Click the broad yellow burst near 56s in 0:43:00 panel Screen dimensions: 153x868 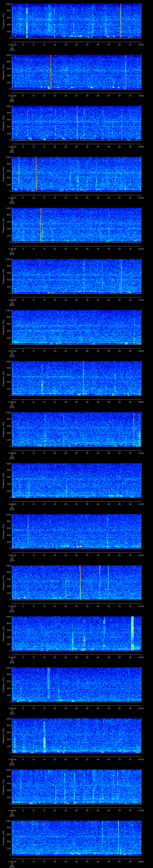132,633
